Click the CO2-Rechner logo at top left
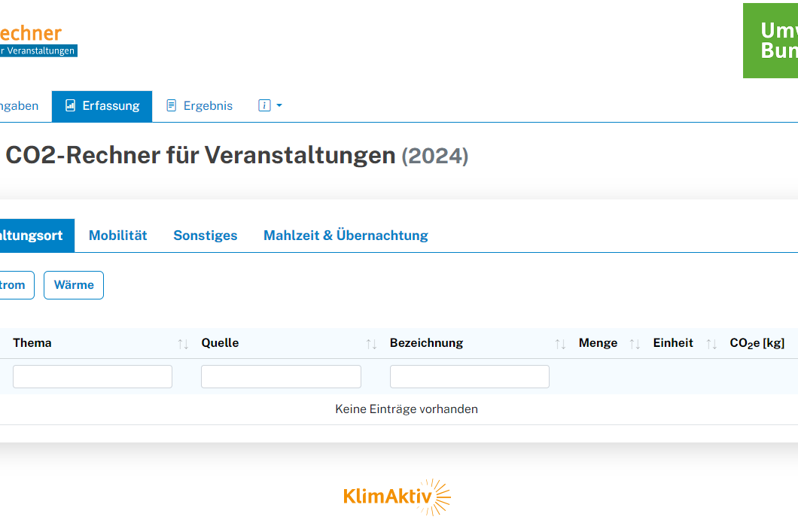 pyautogui.click(x=34, y=40)
